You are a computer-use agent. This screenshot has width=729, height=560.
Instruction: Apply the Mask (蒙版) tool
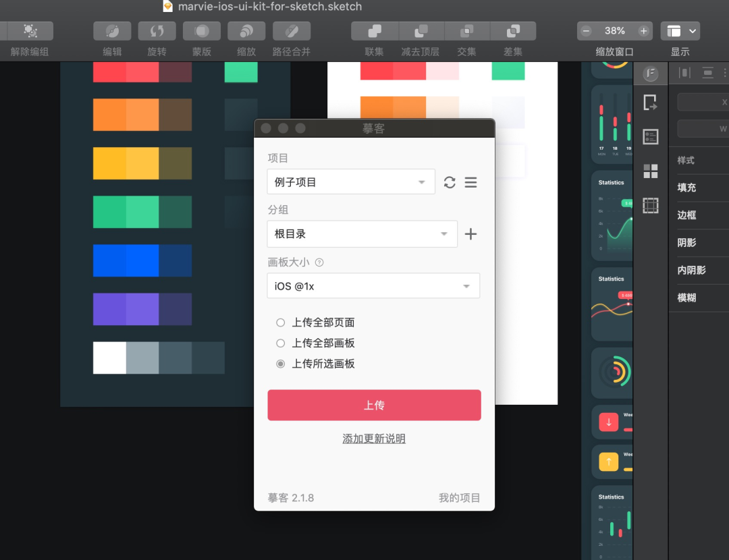(x=202, y=31)
